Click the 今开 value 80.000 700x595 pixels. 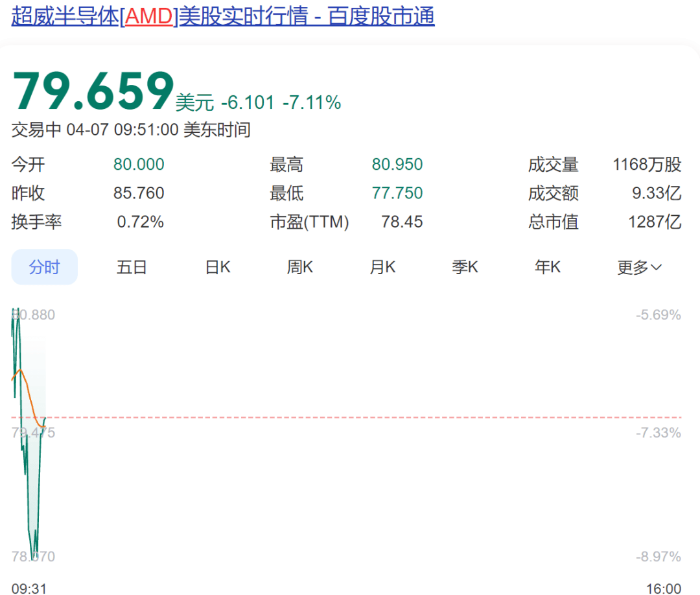[x=139, y=165]
